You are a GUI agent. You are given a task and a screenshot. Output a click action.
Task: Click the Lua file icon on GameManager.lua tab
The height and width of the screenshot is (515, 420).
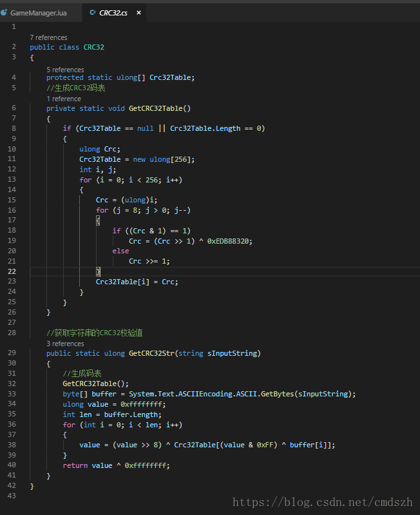coord(4,13)
